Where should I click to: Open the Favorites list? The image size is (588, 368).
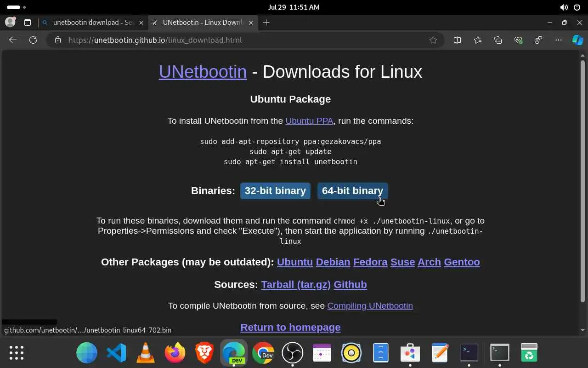(x=478, y=40)
